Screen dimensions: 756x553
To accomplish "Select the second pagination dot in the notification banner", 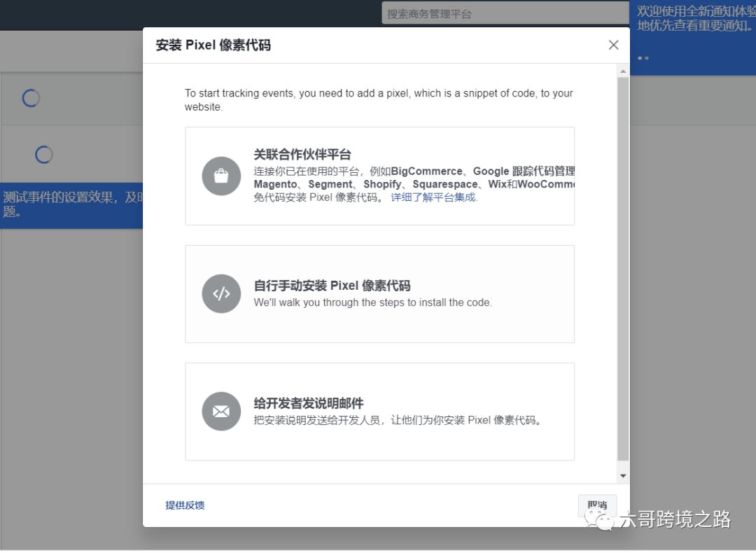I will pyautogui.click(x=647, y=59).
